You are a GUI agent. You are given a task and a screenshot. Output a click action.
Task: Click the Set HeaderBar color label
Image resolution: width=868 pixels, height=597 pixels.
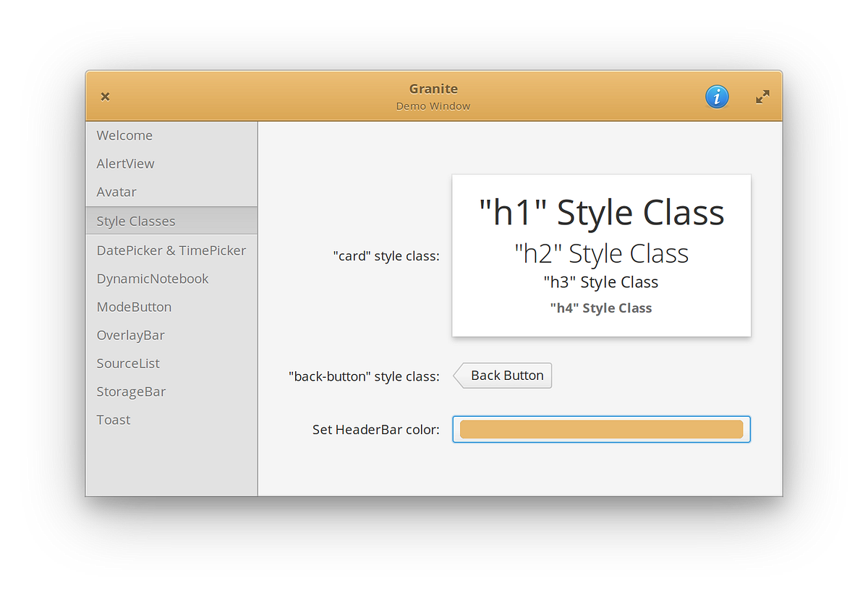(x=376, y=430)
